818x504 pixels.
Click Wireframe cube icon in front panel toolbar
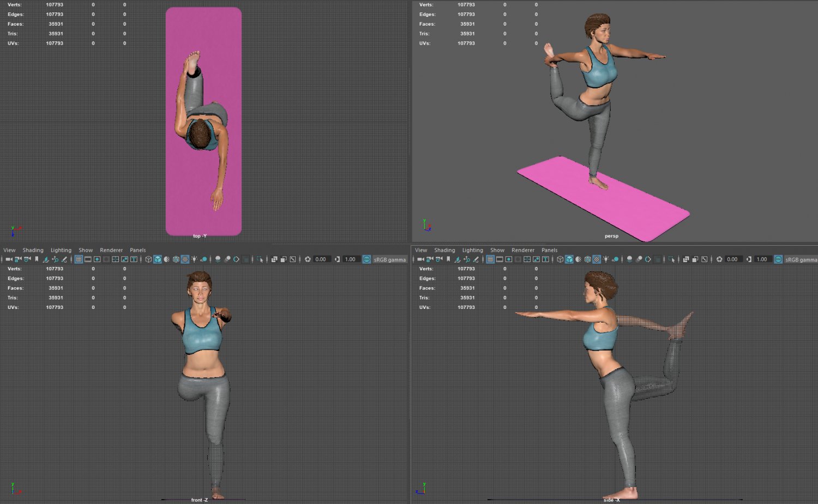148,259
